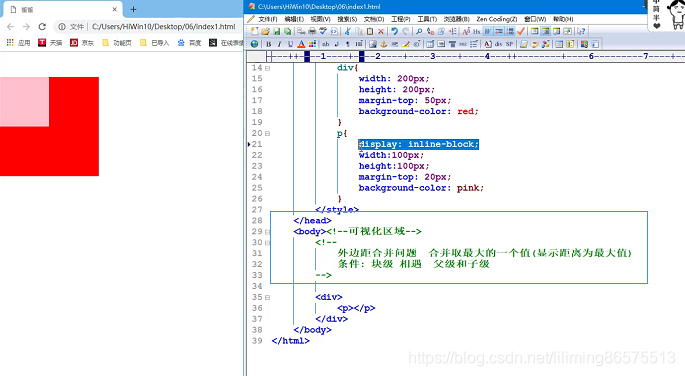Insert non-breaking space with nb icon
This screenshot has height=376, width=685.
click(x=325, y=44)
